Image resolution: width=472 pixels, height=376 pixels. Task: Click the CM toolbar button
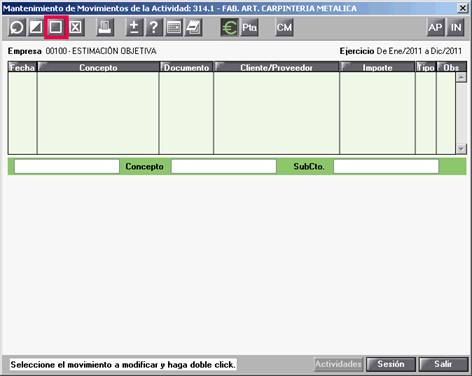pos(284,27)
